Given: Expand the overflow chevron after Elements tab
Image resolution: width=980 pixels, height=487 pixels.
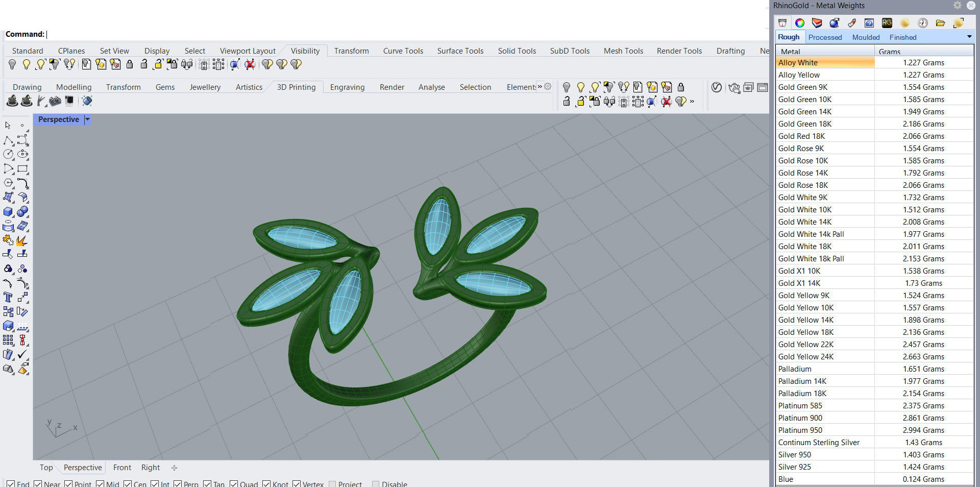Looking at the screenshot, I should tap(540, 86).
